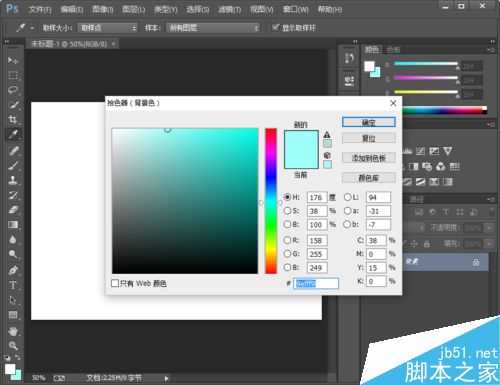Open the 图层 menu

(x=134, y=10)
